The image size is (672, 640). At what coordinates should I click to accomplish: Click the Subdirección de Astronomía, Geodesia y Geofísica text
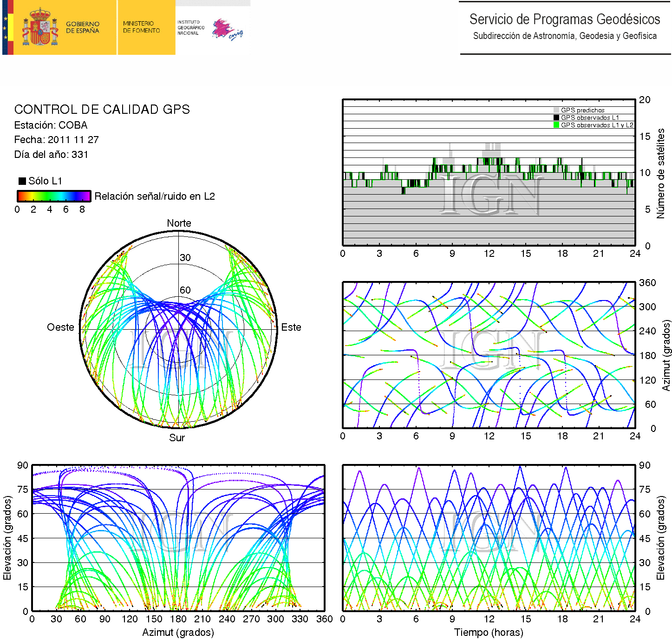(x=564, y=36)
